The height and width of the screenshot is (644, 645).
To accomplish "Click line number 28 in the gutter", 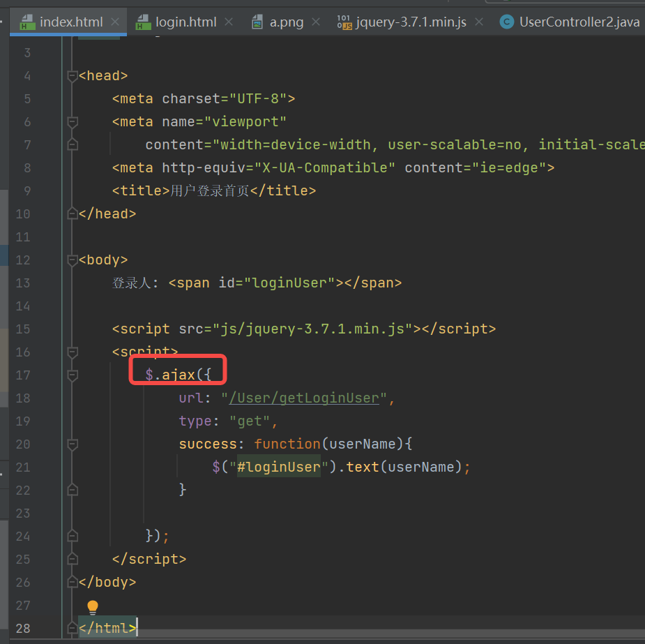I will 22,629.
